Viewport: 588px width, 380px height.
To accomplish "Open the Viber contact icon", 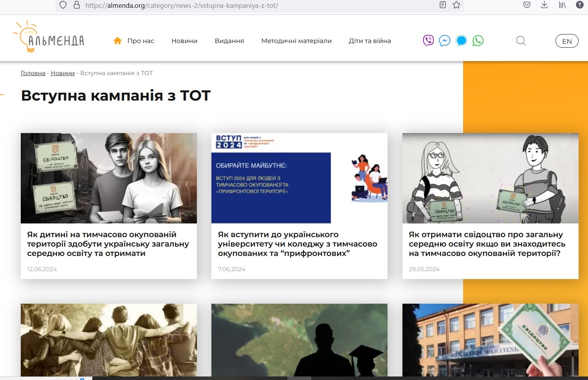I will pos(428,41).
